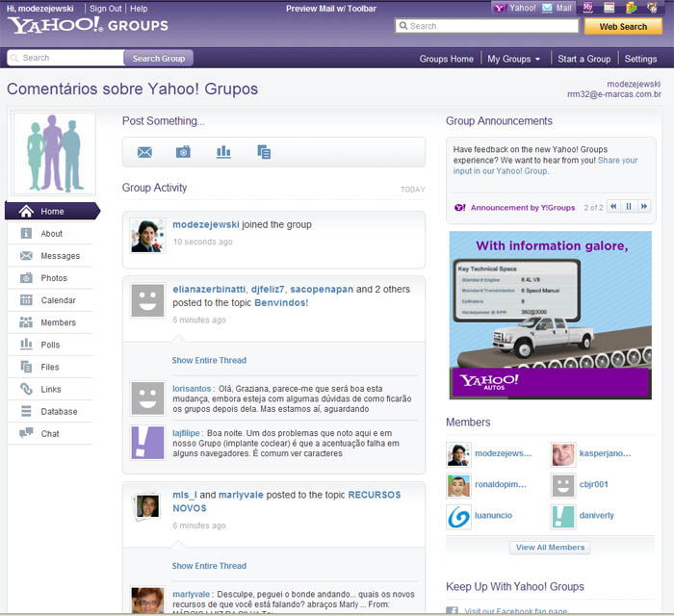Click the Database icon in the sidebar
Image resolution: width=674 pixels, height=616 pixels.
(26, 412)
